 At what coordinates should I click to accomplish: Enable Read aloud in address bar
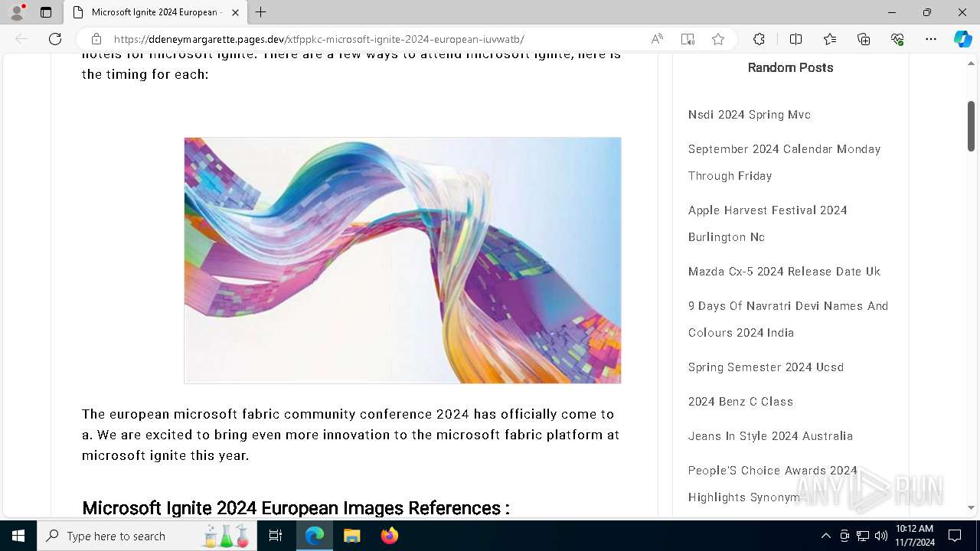pos(657,39)
